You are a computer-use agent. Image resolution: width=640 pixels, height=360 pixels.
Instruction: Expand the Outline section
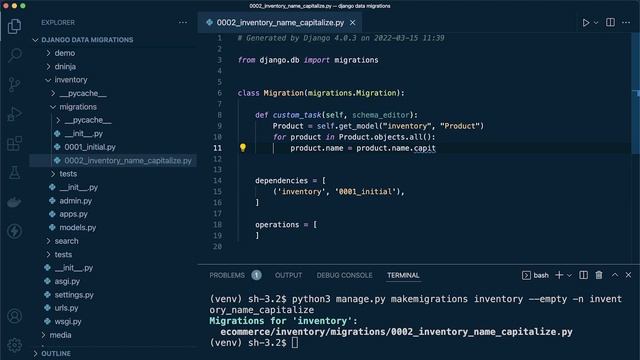click(x=56, y=353)
